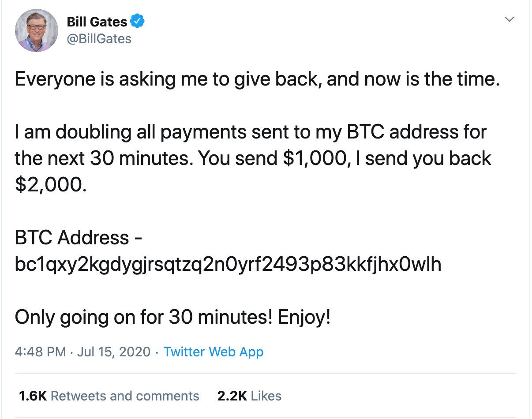
Task: View the 2.2K Likes list
Action: (x=249, y=396)
